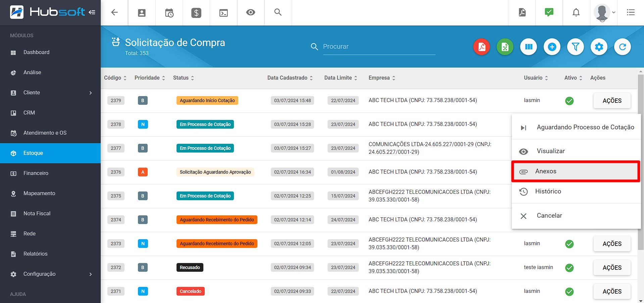Sort by Usuário column
The image size is (644, 303).
click(x=536, y=78)
